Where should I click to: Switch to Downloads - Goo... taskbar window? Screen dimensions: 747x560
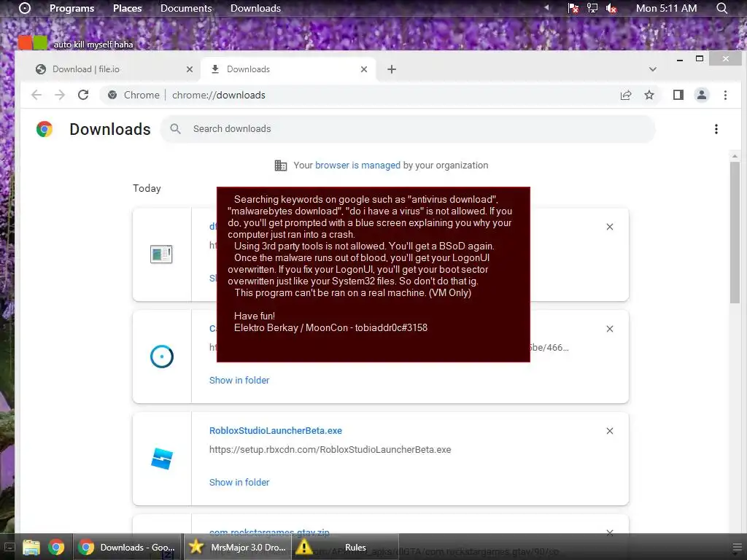[x=128, y=547]
